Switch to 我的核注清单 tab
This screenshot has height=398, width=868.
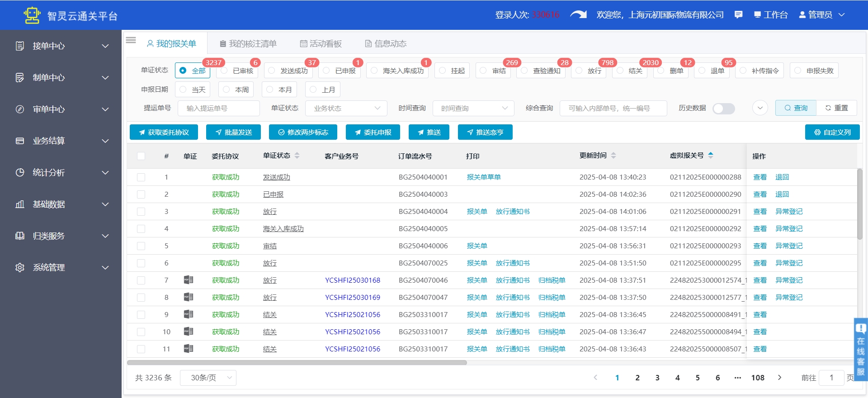(248, 44)
